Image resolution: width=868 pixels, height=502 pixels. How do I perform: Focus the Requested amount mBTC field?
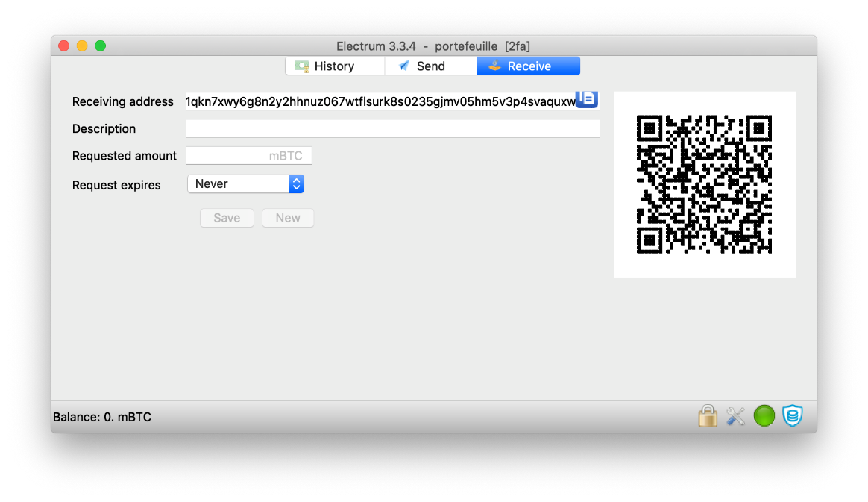pos(248,156)
